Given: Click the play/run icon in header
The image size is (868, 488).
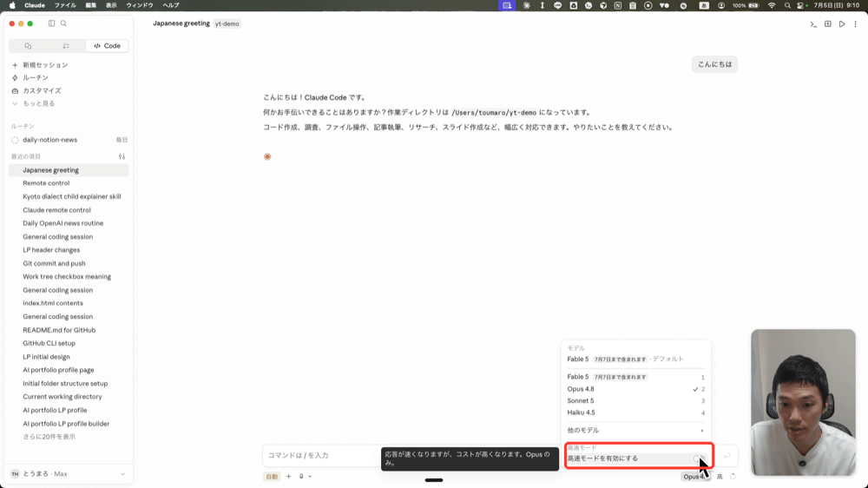Looking at the screenshot, I should (842, 23).
